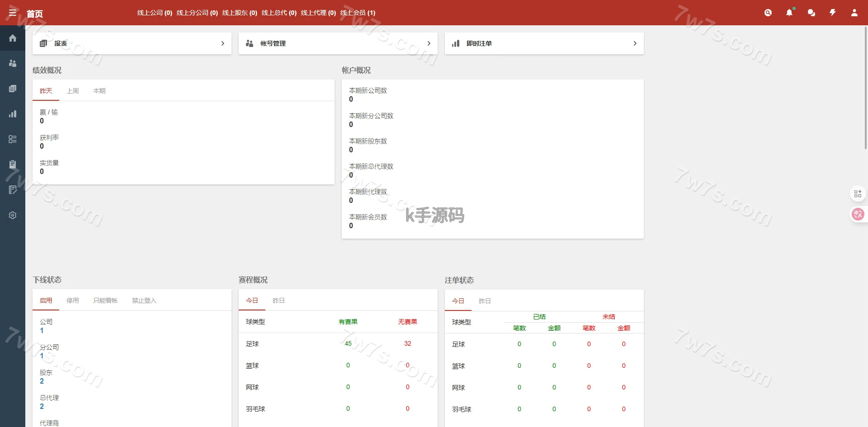The image size is (868, 427).
Task: Open reports document icon in sidebar
Action: [x=13, y=89]
